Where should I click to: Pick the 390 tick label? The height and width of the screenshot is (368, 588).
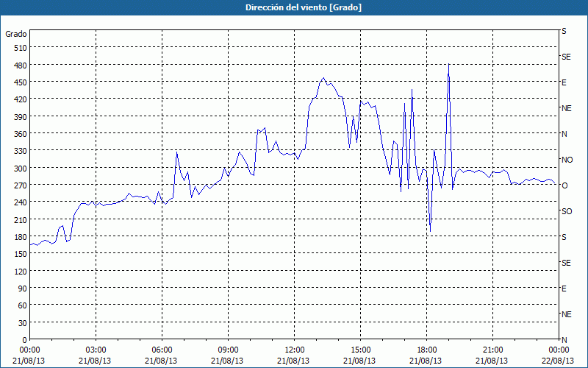point(21,117)
